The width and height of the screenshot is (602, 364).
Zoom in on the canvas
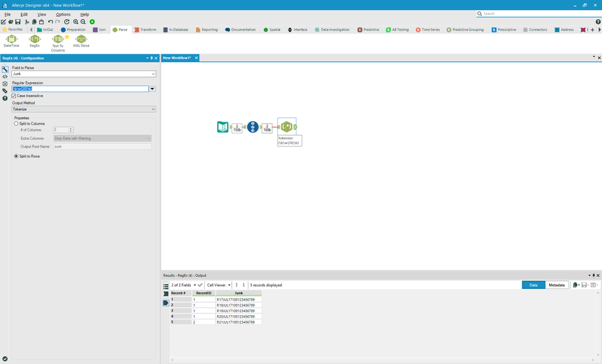tap(76, 22)
